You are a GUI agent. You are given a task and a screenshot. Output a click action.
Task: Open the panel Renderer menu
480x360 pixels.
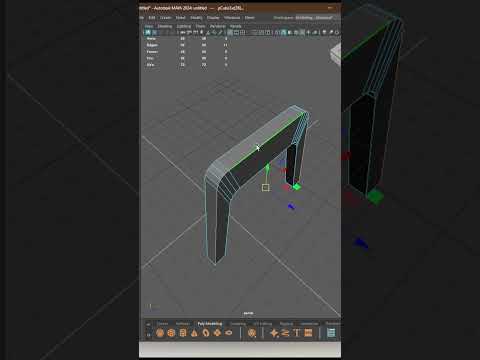click(218, 26)
